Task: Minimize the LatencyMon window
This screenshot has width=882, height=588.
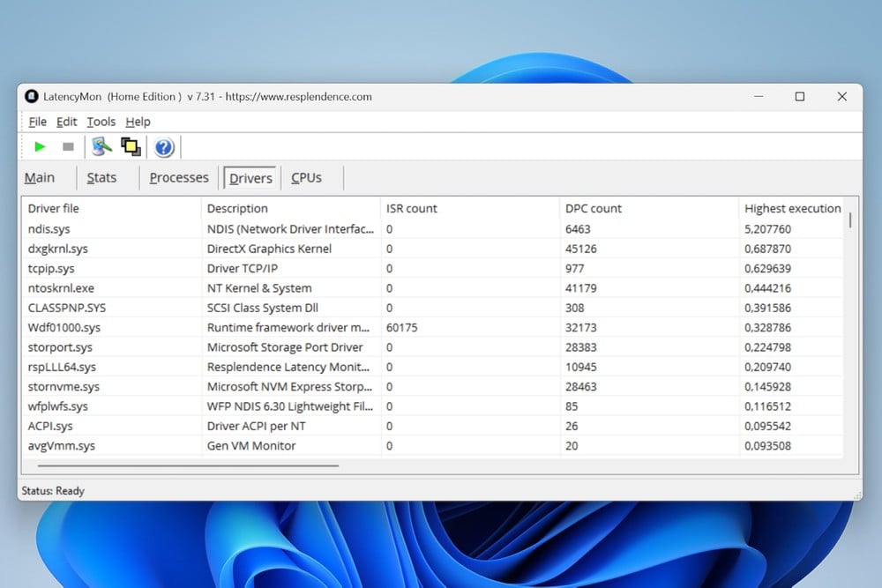Action: tap(759, 97)
